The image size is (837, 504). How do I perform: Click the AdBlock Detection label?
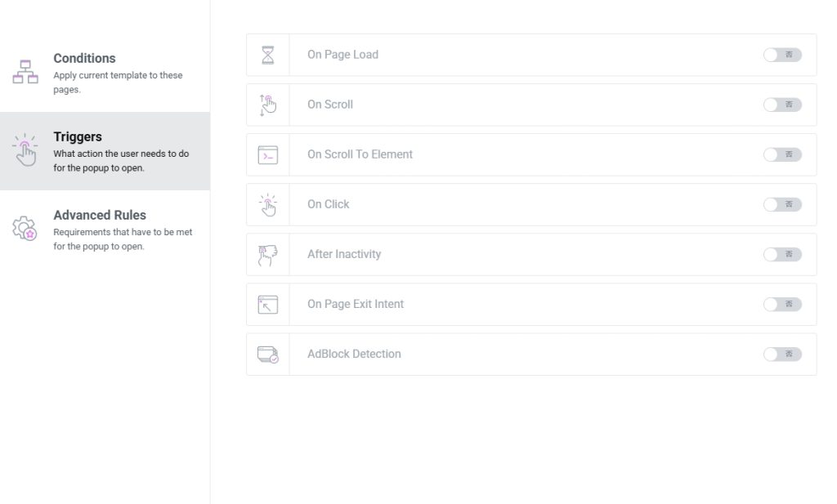(x=354, y=355)
